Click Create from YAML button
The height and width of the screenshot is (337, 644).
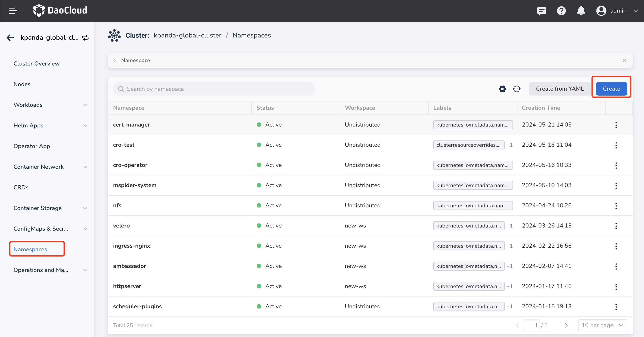559,89
